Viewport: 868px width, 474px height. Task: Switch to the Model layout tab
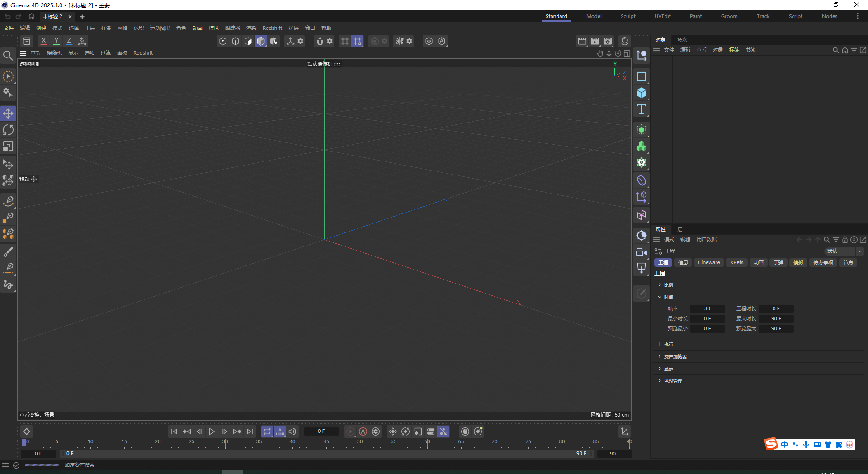(594, 16)
